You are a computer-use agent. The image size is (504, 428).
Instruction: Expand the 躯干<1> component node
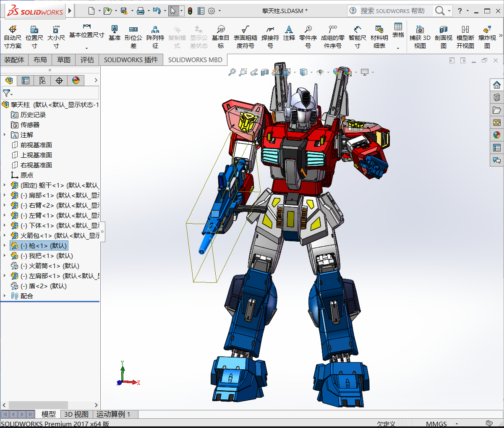click(x=5, y=185)
